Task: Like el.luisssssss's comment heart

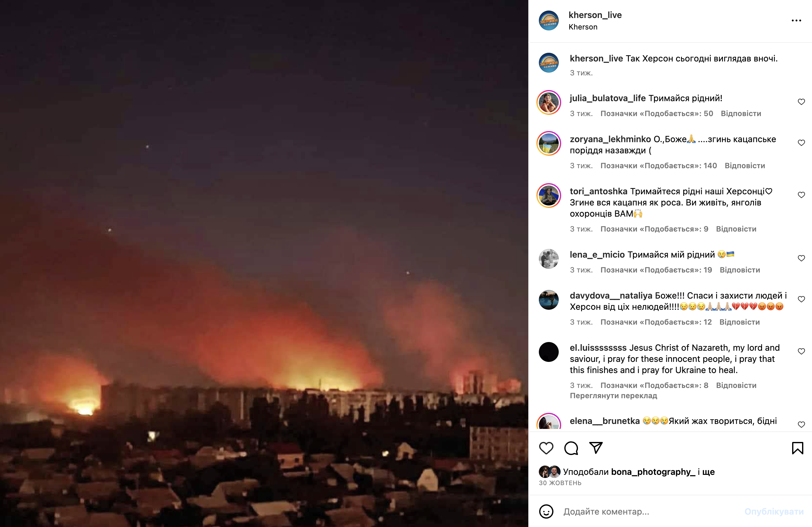Action: coord(801,351)
